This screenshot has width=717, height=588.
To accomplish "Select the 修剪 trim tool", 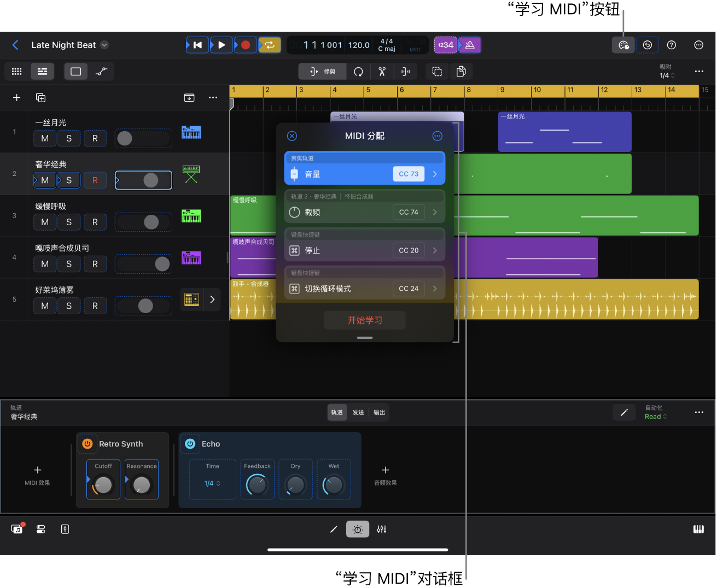I will [x=322, y=72].
